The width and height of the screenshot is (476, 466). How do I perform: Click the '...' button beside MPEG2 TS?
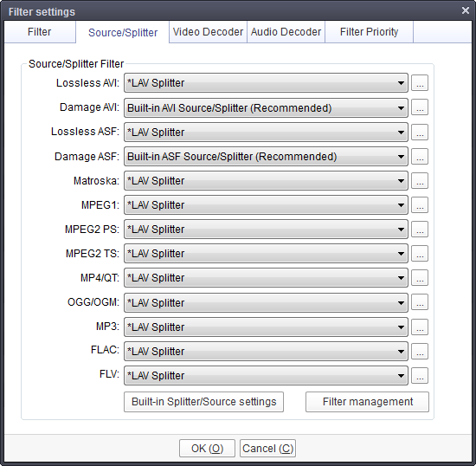420,253
